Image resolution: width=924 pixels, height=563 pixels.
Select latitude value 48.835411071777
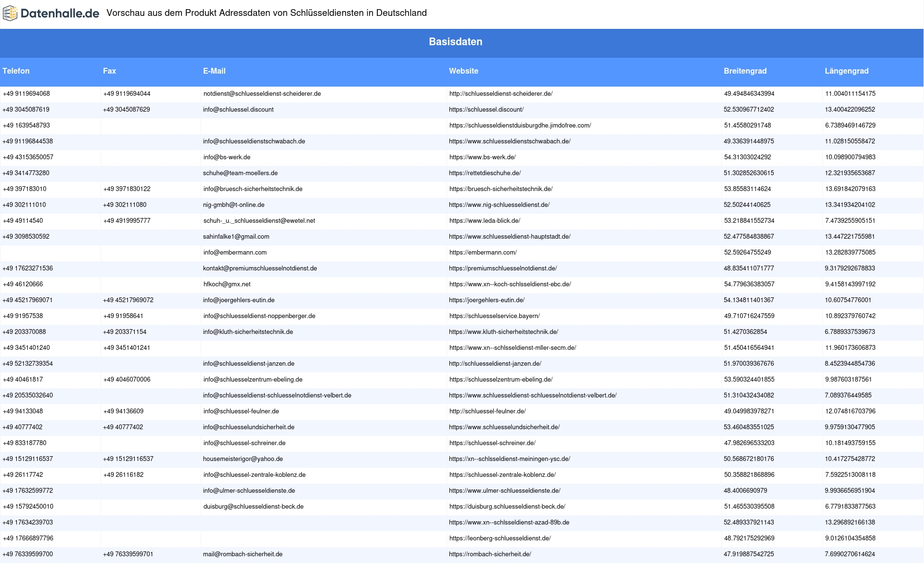click(749, 269)
